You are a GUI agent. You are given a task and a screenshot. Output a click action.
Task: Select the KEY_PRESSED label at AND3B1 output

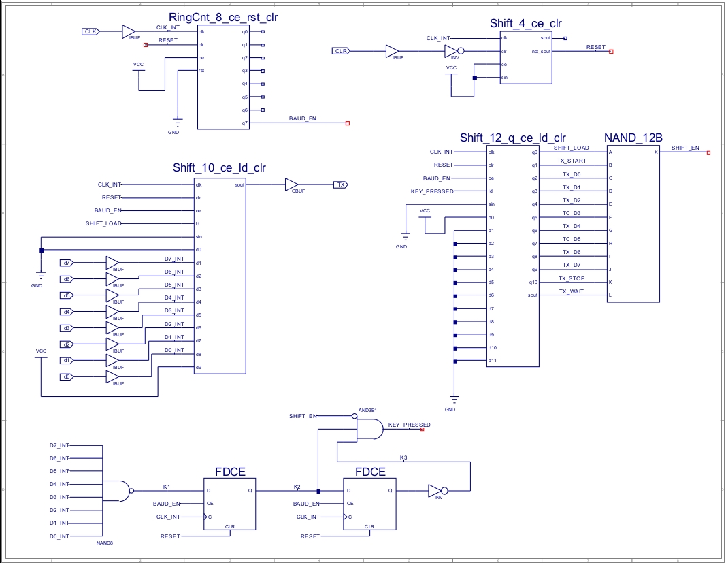(409, 425)
